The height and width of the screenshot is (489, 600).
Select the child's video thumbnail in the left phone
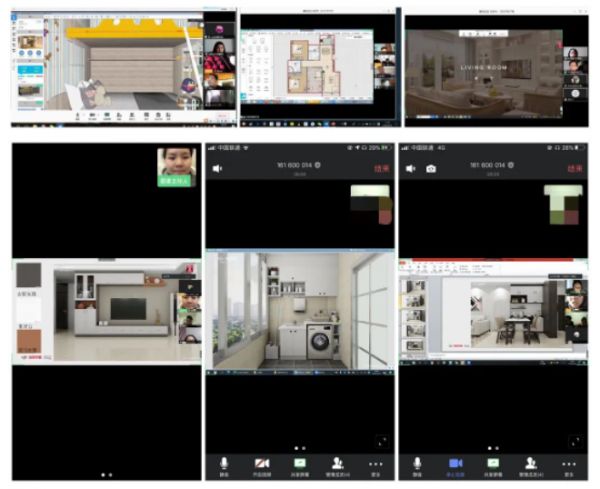176,165
